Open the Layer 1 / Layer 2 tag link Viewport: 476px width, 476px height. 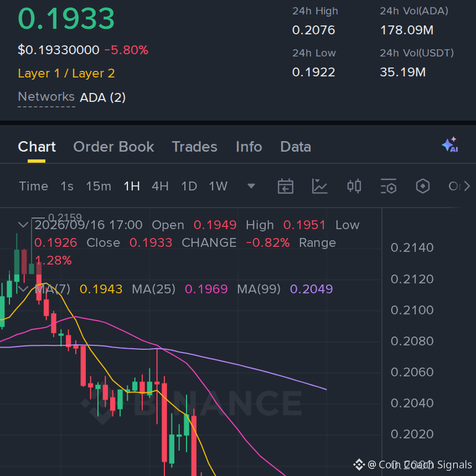[66, 74]
